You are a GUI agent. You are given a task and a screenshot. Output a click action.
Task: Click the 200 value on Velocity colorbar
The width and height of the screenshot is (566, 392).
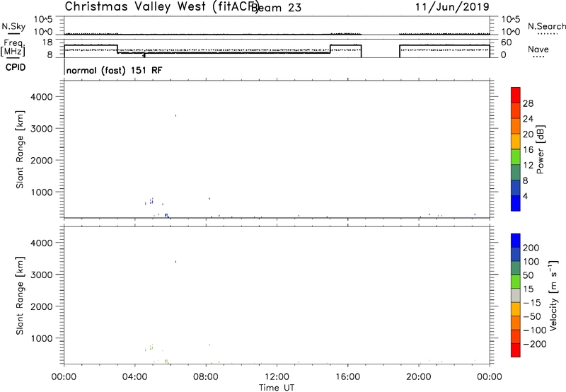pyautogui.click(x=531, y=248)
